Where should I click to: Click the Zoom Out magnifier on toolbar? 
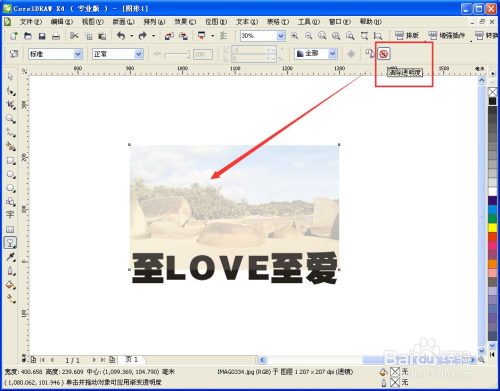(x=308, y=36)
